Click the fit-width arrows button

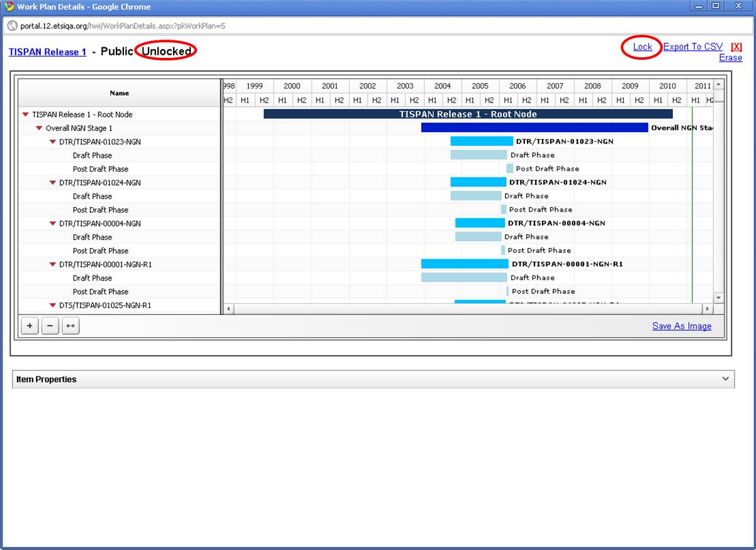coord(71,326)
